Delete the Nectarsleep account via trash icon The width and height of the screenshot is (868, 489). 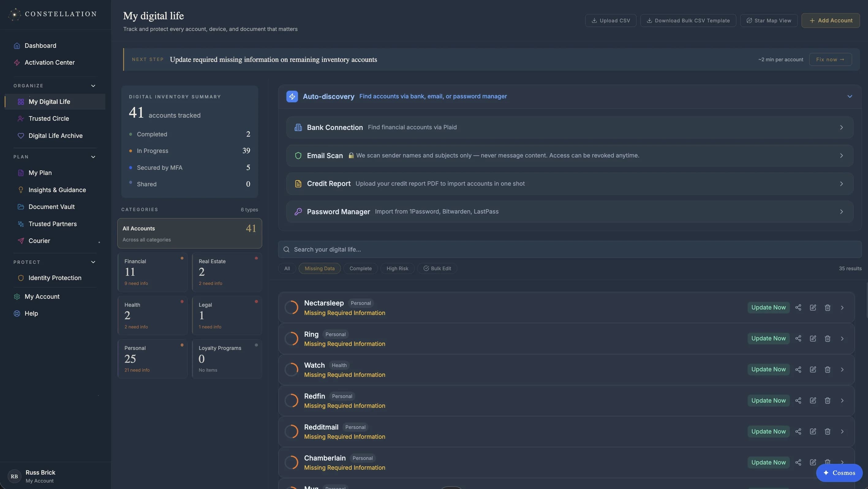tap(827, 307)
